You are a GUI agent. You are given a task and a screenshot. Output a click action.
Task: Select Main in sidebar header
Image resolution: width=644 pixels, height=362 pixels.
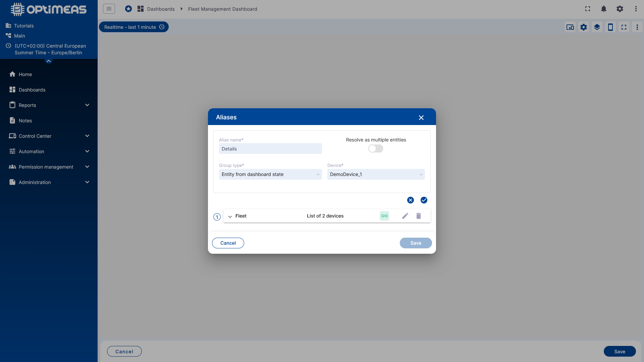pos(19,36)
